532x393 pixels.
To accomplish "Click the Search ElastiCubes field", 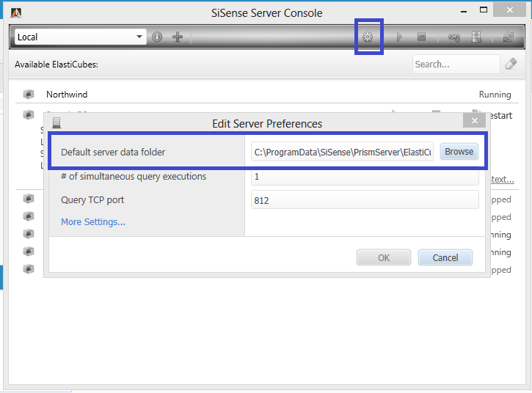I will click(x=456, y=64).
